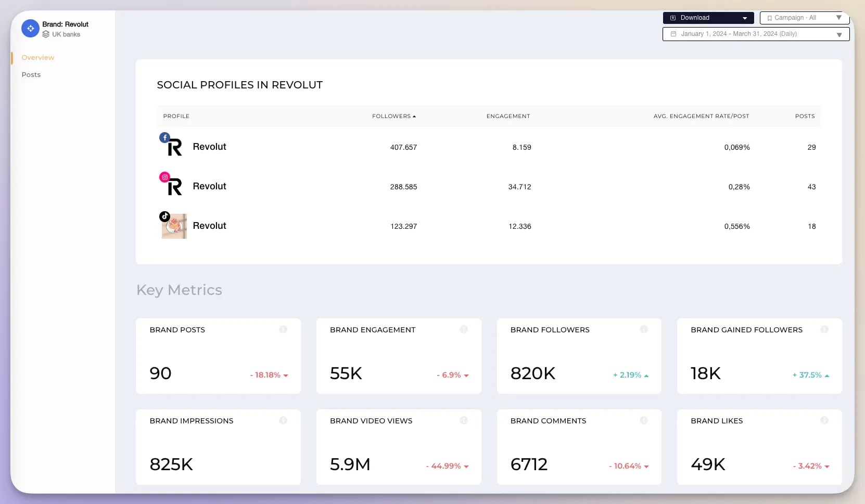Click the -3.42% change on Brand Likes
Screen dimensions: 865x504
[811, 466]
